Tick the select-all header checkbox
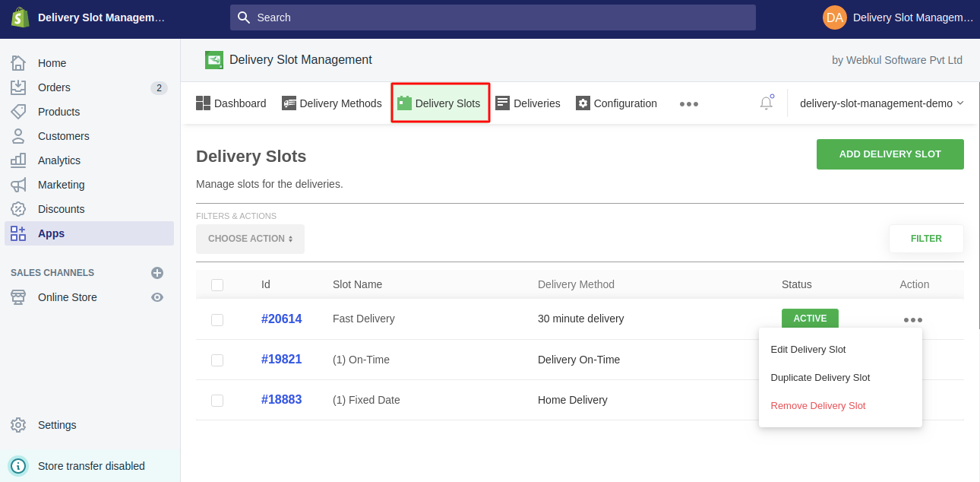Image resolution: width=980 pixels, height=482 pixels. pos(217,285)
